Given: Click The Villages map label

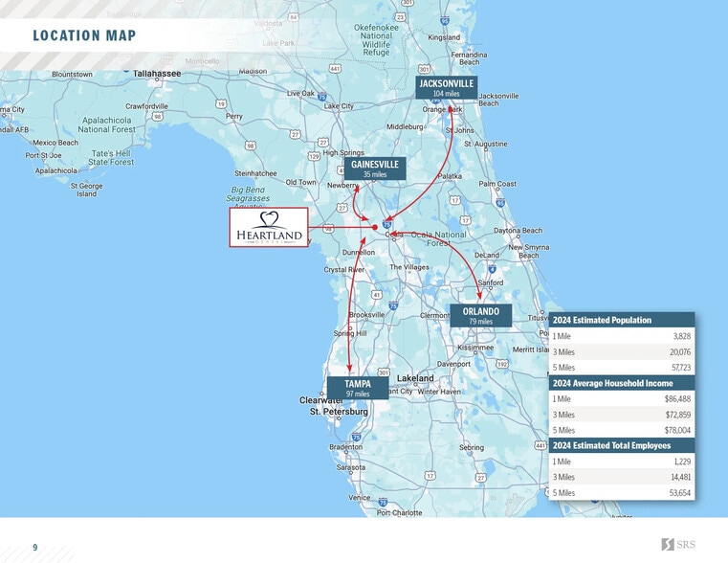Looking at the screenshot, I should click(409, 267).
